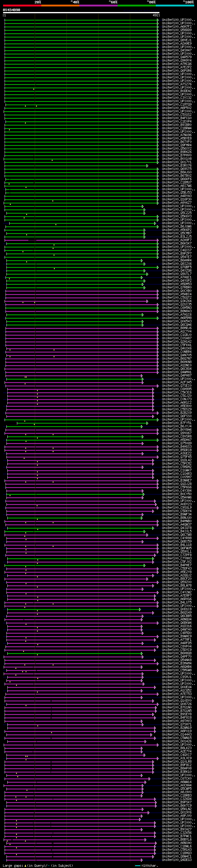Click the query end position 492
This screenshot has height=868, width=197.
pyautogui.click(x=155, y=15)
